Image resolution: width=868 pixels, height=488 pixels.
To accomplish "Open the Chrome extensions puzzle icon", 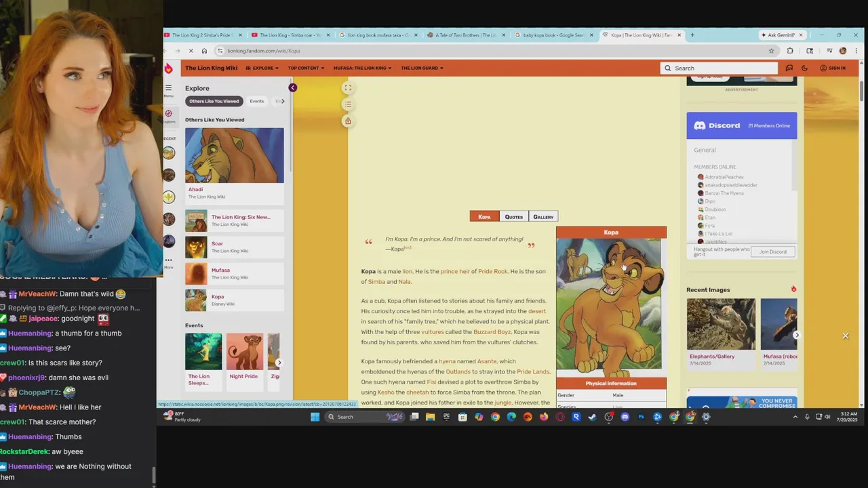I will tap(790, 51).
